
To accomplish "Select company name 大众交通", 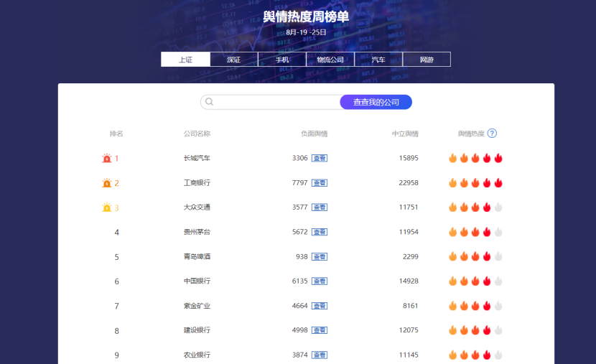I will click(197, 207).
